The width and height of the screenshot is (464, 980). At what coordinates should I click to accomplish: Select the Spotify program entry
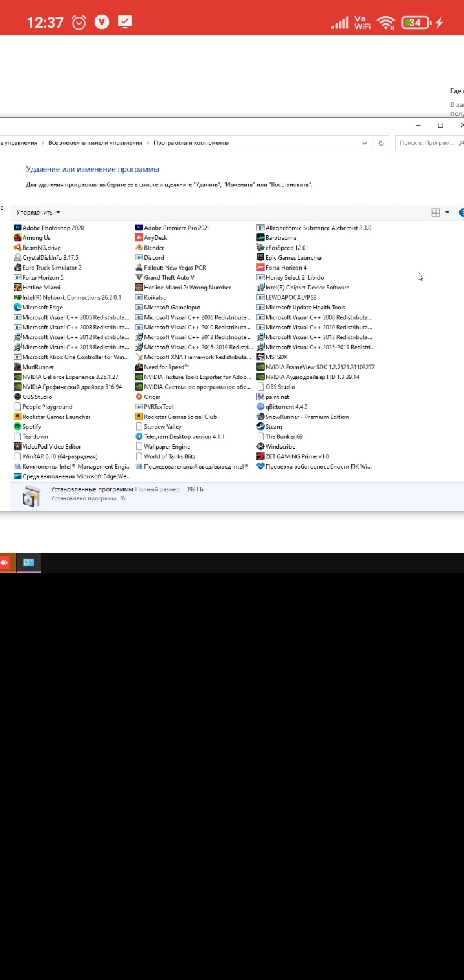28,427
